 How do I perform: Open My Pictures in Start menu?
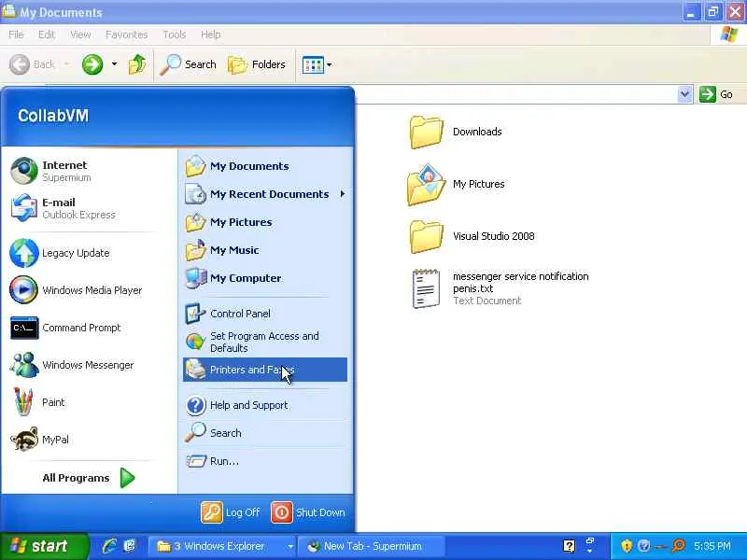tap(265, 222)
